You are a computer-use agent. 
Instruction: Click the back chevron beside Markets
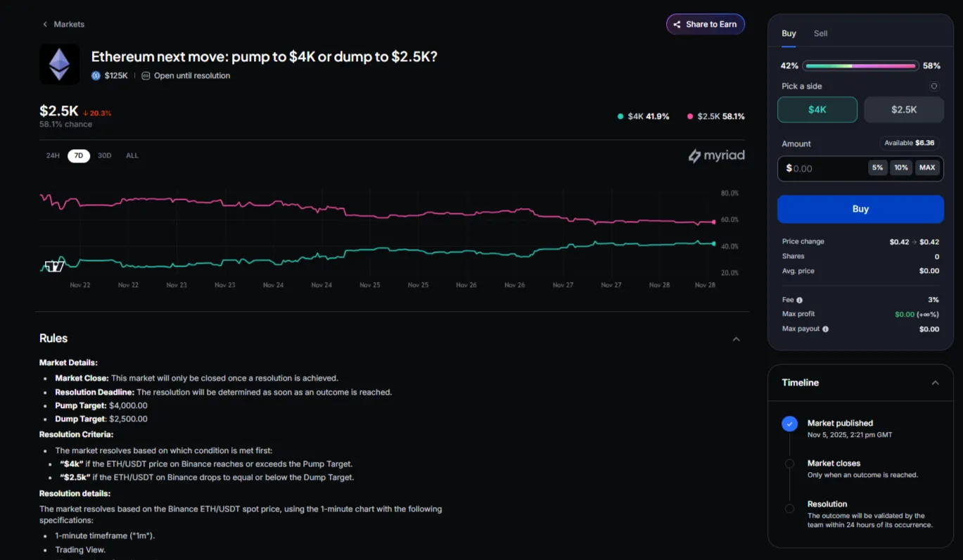click(46, 25)
